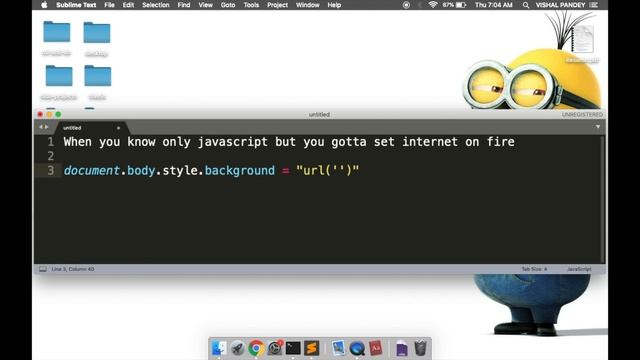Open the badged app next to Chrome in dock
This screenshot has height=360, width=640.
[x=275, y=348]
